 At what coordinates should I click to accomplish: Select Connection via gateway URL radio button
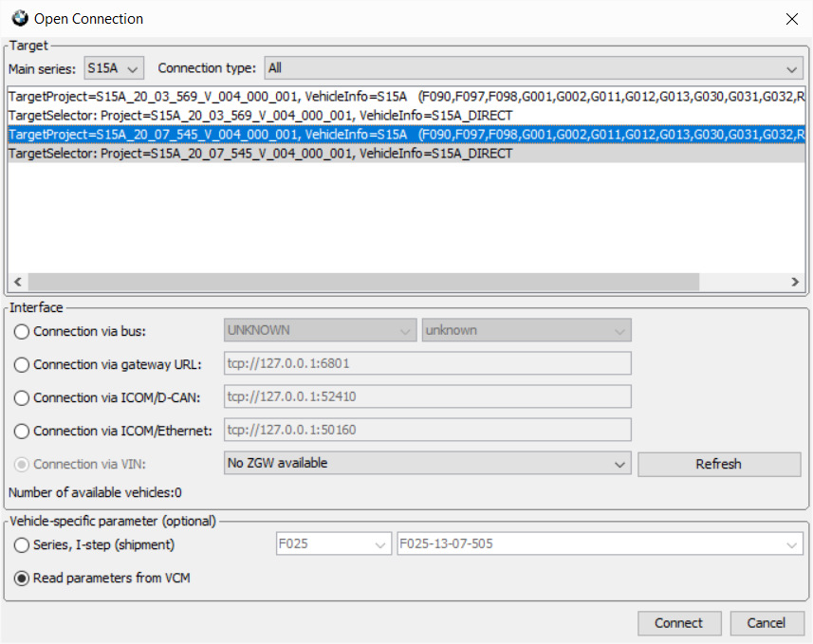coord(21,364)
